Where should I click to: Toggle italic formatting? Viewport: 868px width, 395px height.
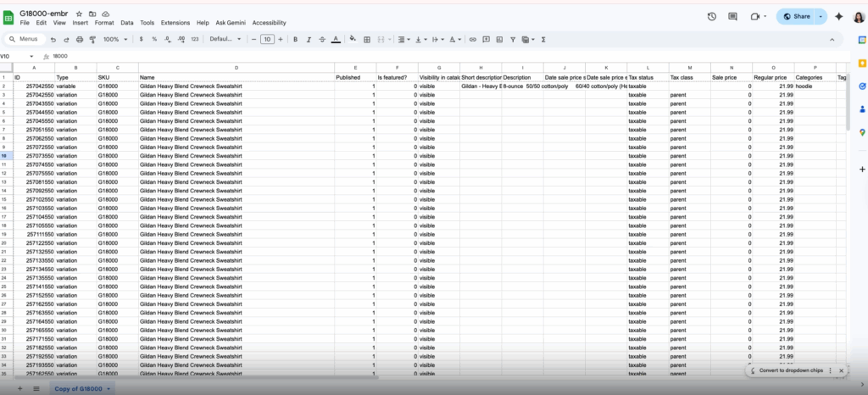coord(309,39)
